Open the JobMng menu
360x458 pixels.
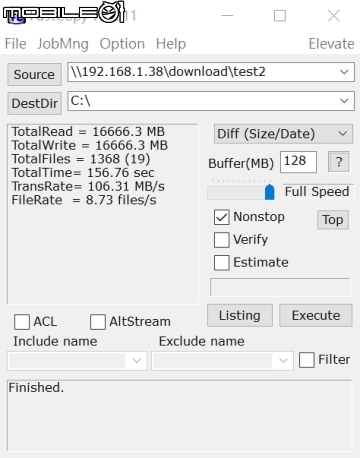(x=63, y=44)
